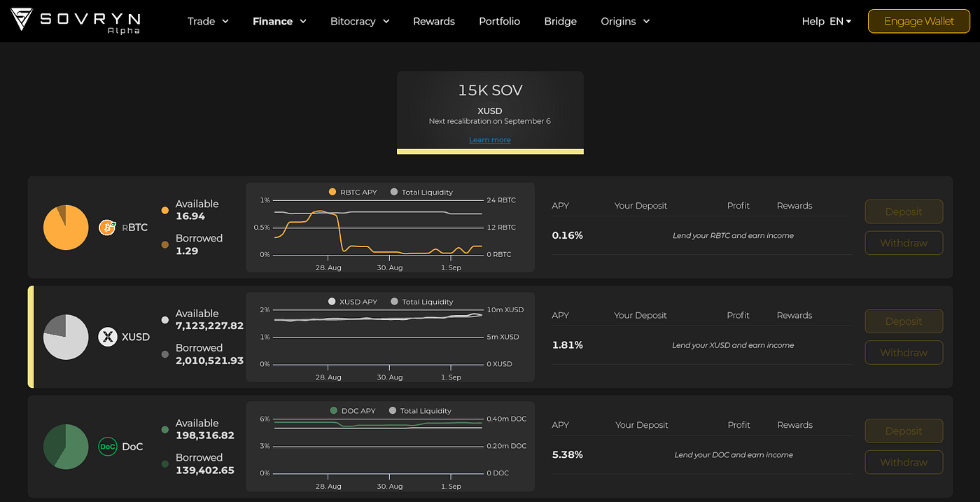Toggle Total Liquidity legend in DOC chart
Image resolution: width=980 pixels, height=502 pixels.
[x=420, y=411]
